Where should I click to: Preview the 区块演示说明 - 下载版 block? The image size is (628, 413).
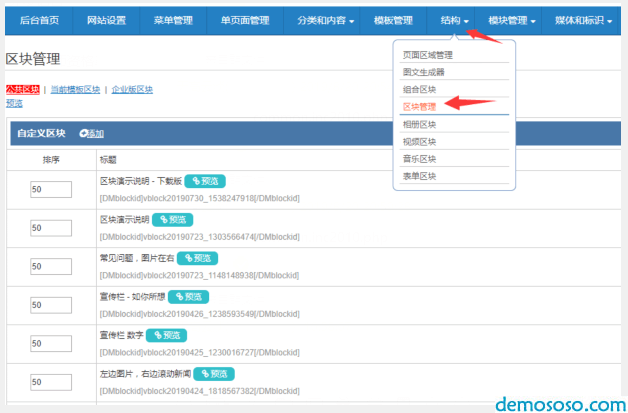205,181
